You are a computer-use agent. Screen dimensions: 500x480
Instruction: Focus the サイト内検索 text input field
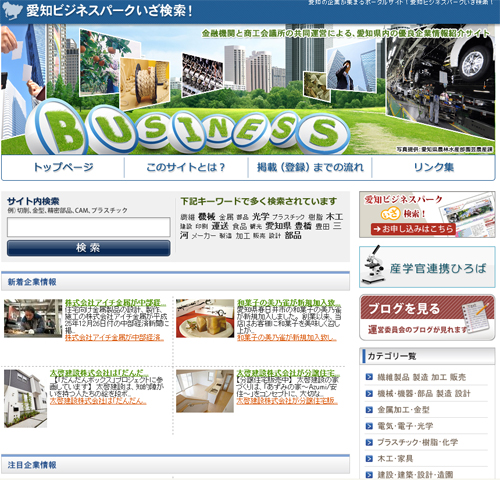click(89, 227)
